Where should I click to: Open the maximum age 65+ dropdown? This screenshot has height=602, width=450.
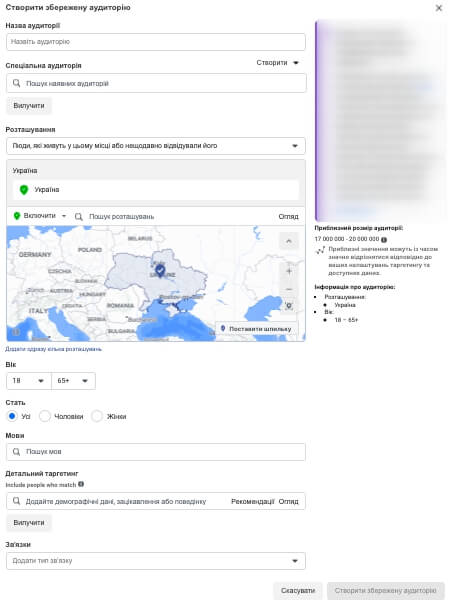coord(73,381)
